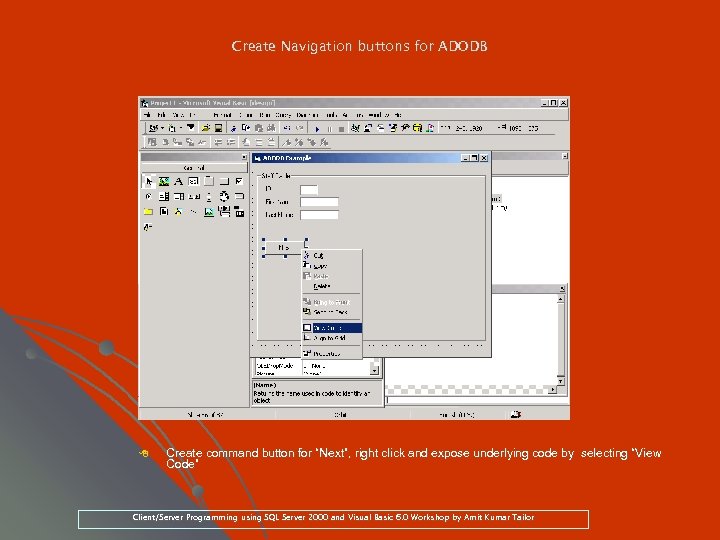Image resolution: width=720 pixels, height=540 pixels.
Task: Maximize the ADODB Example form window
Action: click(475, 158)
